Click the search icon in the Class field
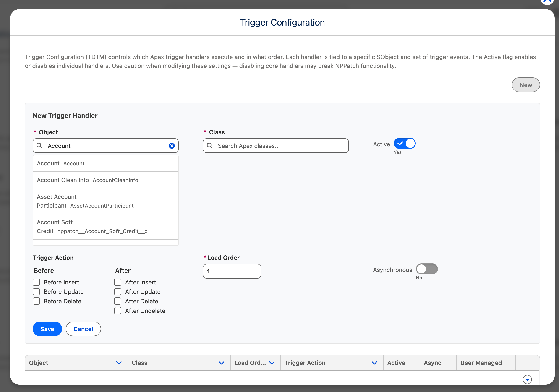The image size is (559, 392). [x=210, y=146]
